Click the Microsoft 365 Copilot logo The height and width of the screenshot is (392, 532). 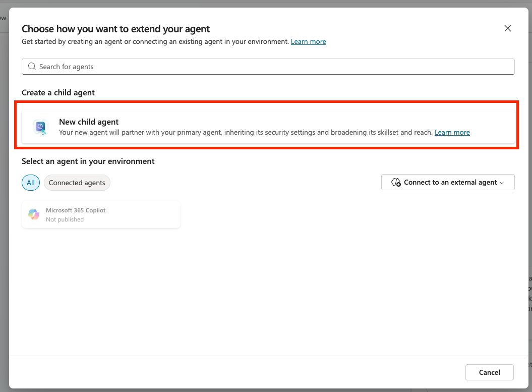[34, 214]
